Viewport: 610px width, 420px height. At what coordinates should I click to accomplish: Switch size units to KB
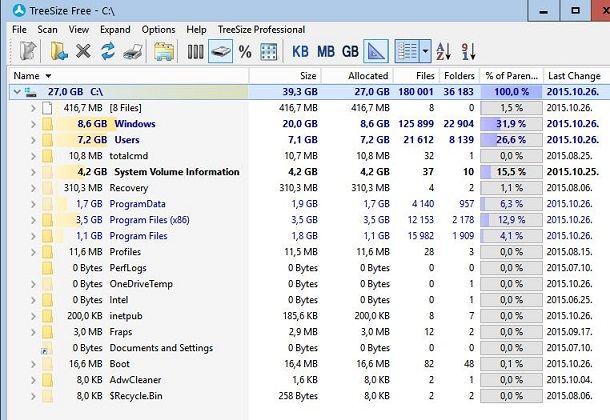pos(300,51)
